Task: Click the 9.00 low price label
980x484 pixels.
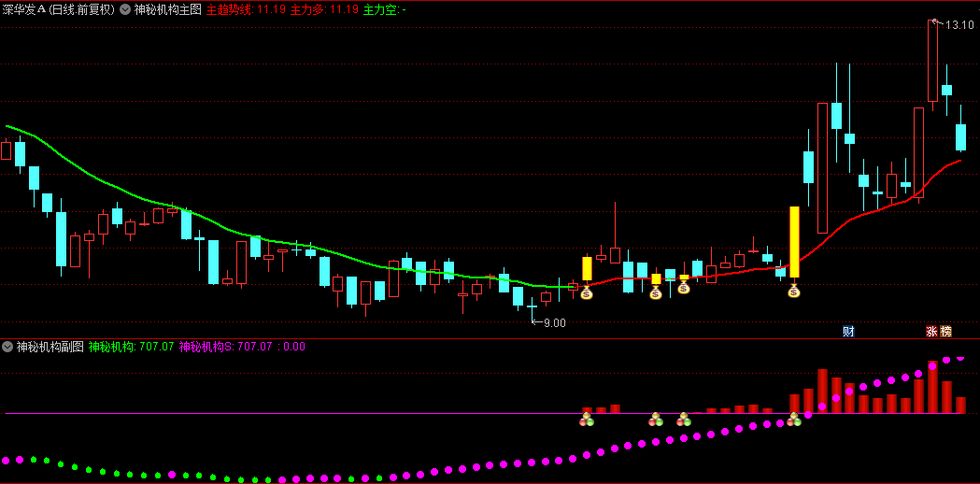Action: pos(554,323)
